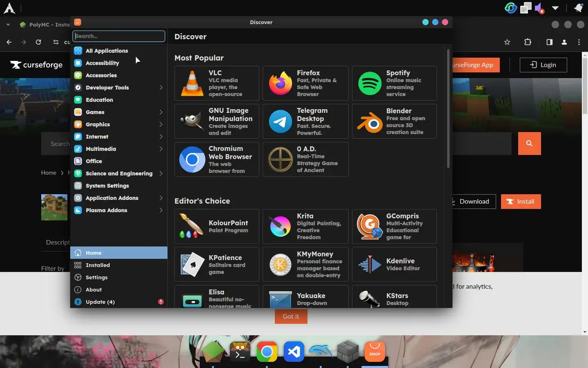Viewport: 588px width, 368px height.
Task: Open the terminal app in the dock
Action: pyautogui.click(x=240, y=352)
